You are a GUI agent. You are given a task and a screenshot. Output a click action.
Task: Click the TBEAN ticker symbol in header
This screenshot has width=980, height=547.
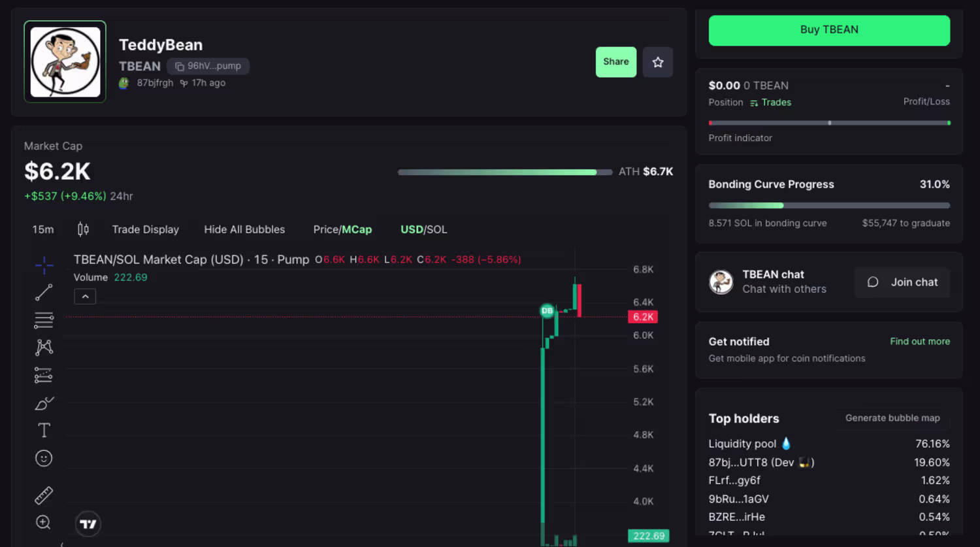140,66
